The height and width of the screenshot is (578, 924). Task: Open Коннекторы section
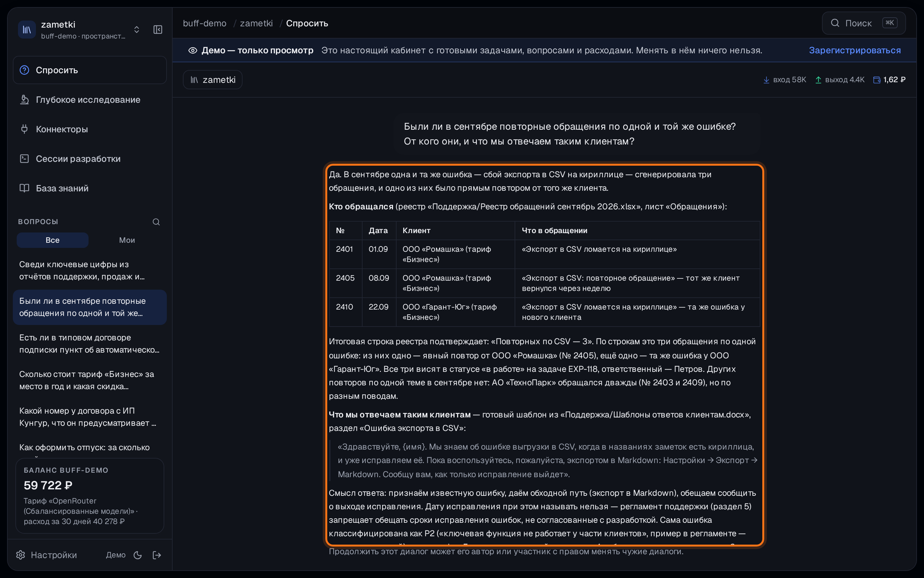(x=90, y=129)
